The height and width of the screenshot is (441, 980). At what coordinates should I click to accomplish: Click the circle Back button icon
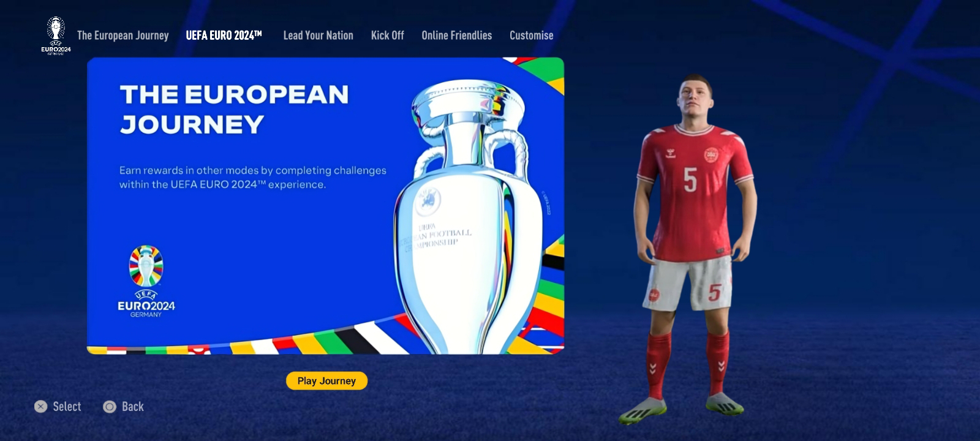click(110, 407)
